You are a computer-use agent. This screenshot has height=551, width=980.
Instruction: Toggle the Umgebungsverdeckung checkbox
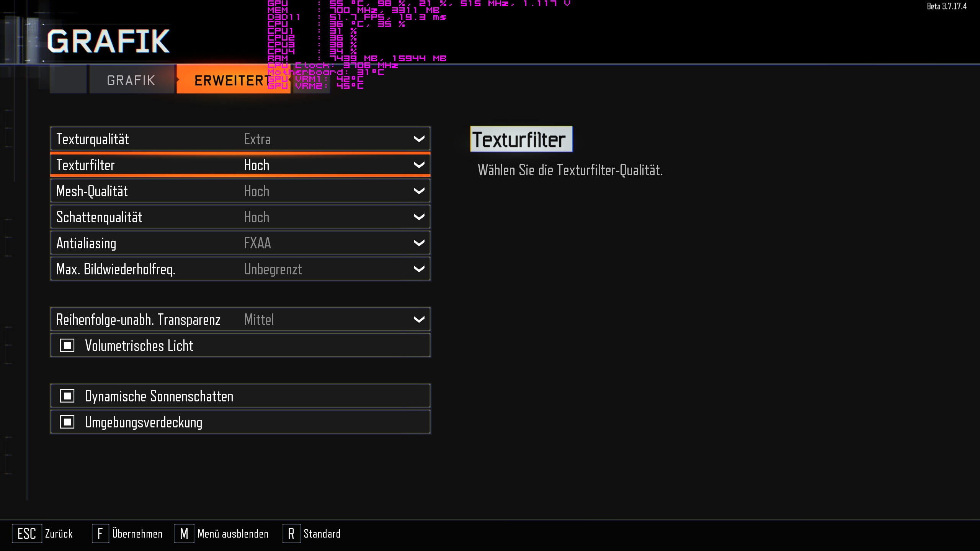67,422
